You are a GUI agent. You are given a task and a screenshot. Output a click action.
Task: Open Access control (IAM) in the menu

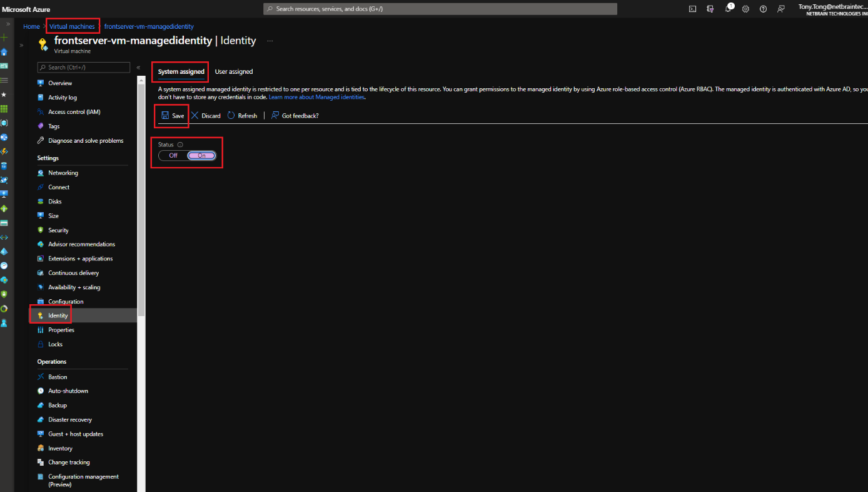(x=74, y=112)
